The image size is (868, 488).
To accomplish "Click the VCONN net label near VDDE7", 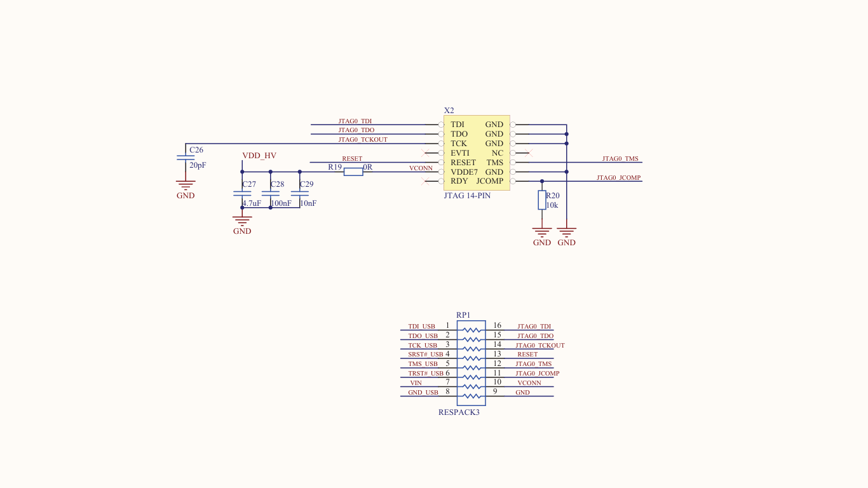I will tap(421, 168).
